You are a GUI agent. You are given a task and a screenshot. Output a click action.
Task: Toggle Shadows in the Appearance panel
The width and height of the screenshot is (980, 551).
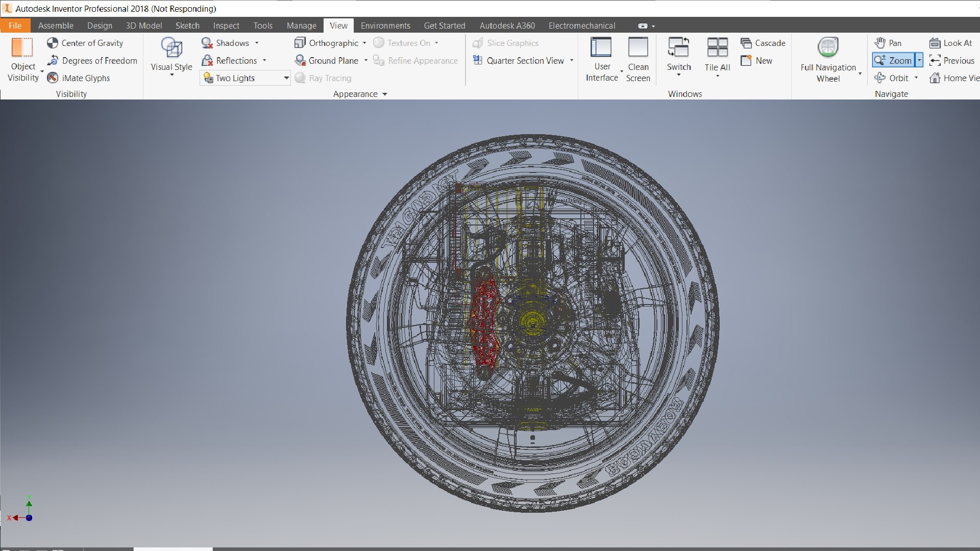click(x=226, y=43)
